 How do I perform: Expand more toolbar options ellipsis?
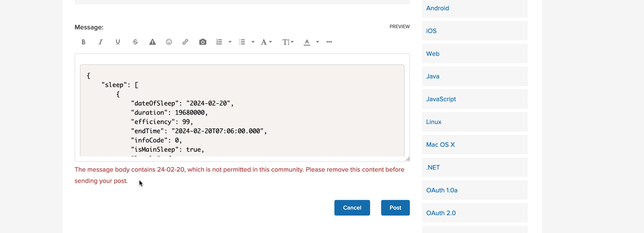pos(329,42)
